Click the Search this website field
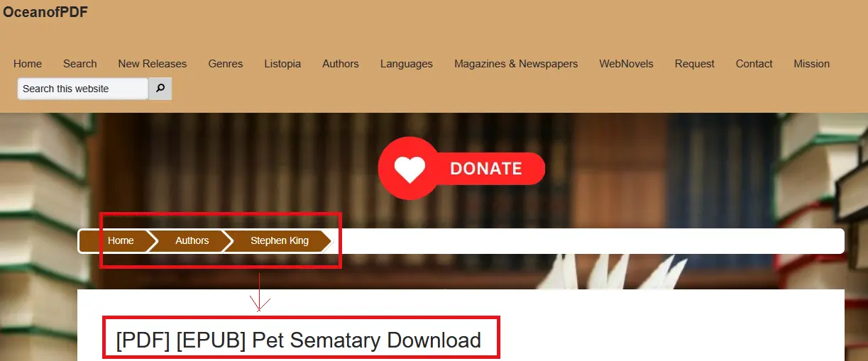868x361 pixels. (83, 89)
